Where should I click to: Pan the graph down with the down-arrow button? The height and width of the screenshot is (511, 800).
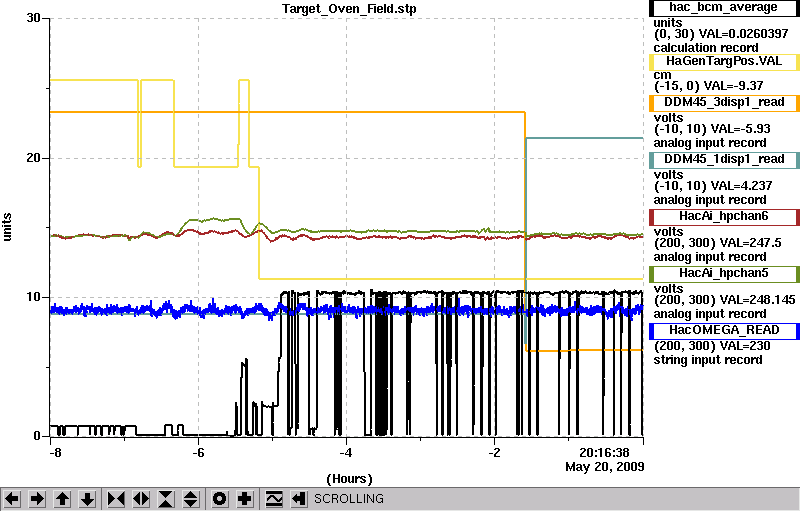point(88,499)
